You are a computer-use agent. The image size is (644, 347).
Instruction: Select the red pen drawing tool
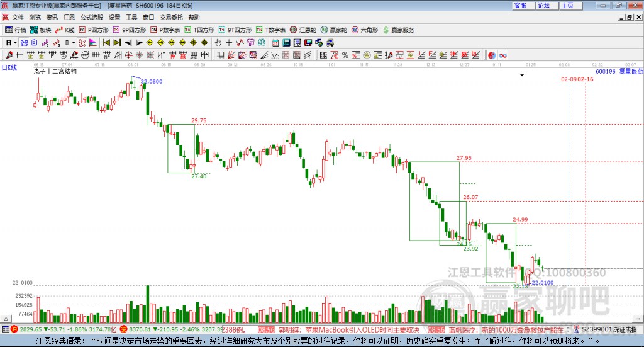pos(9,55)
